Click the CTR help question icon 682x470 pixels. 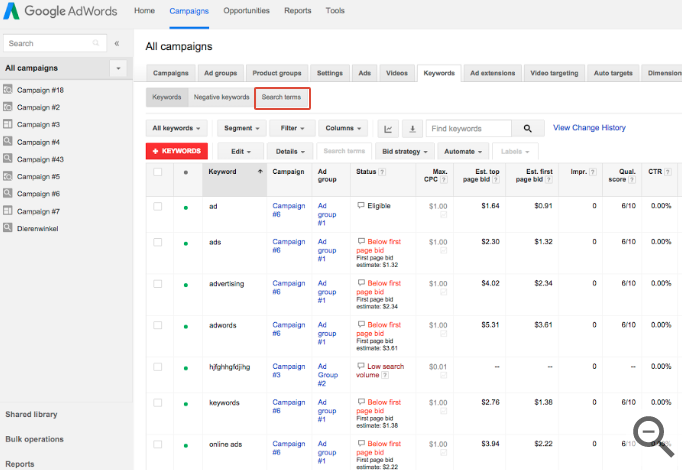tap(668, 172)
